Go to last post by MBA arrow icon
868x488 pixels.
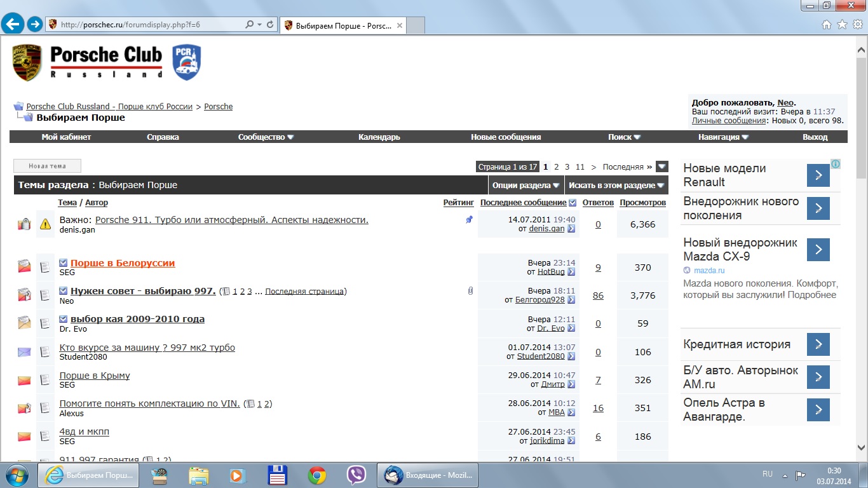tap(571, 412)
